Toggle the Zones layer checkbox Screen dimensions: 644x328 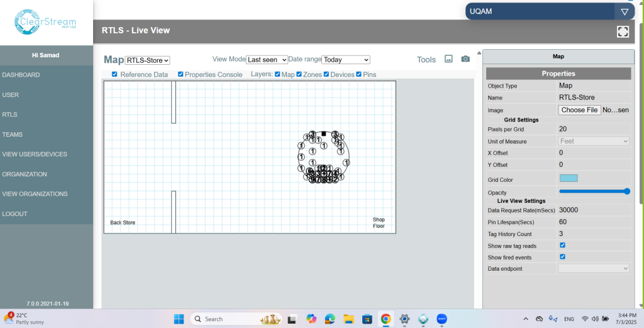[299, 74]
